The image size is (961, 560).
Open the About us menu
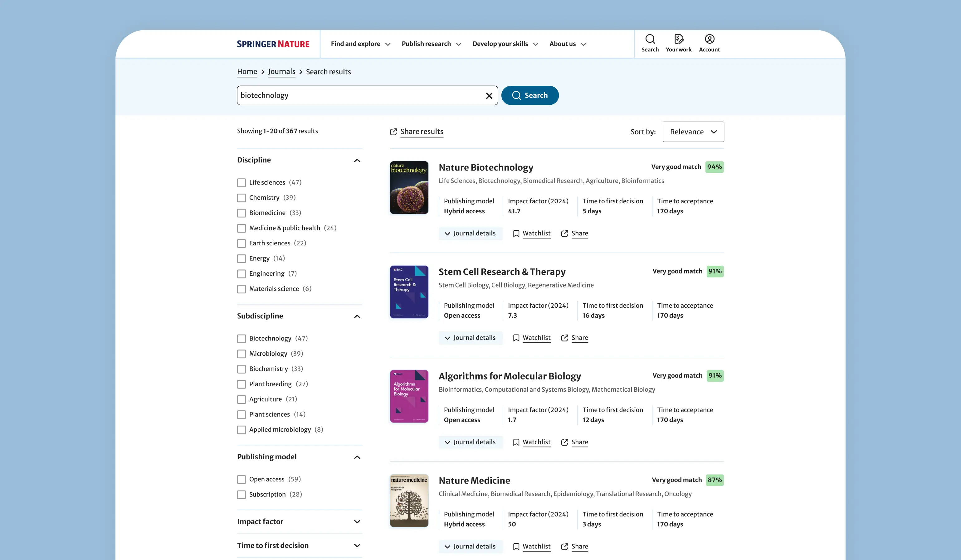pyautogui.click(x=568, y=44)
